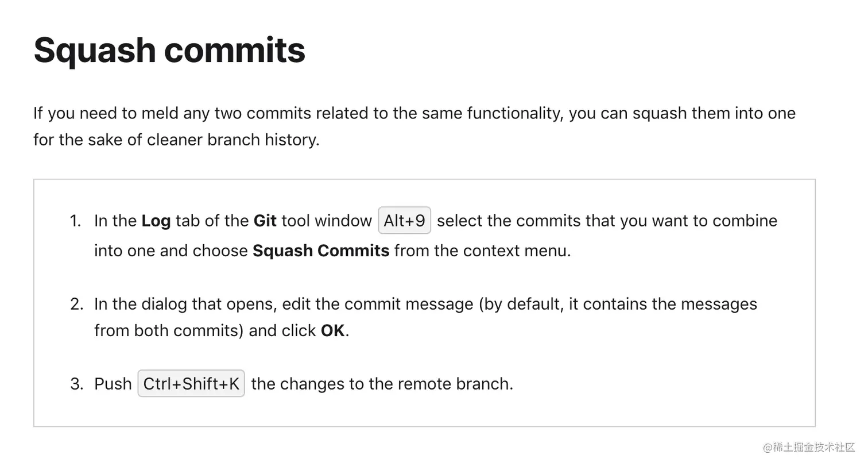Click 'In the dialog that opens' text

tap(185, 304)
